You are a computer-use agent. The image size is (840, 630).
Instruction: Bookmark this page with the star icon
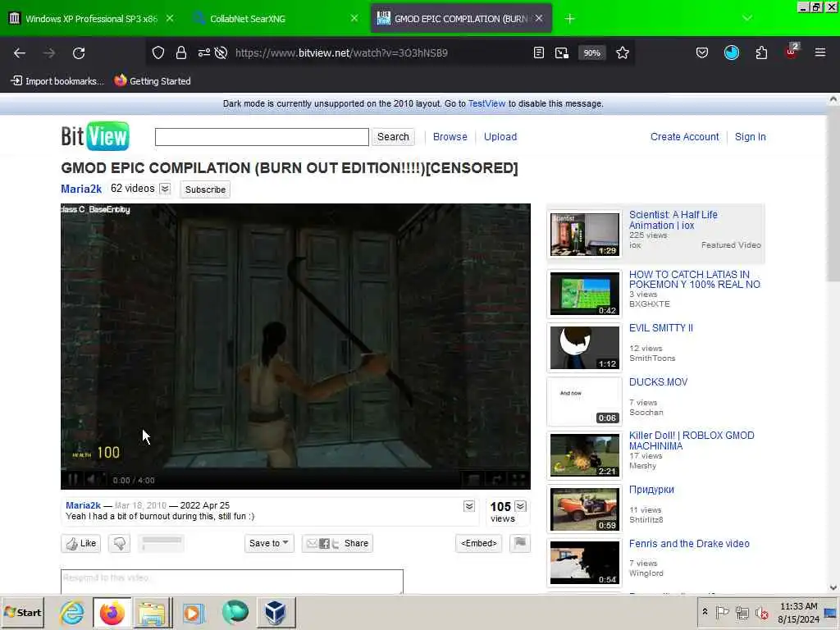click(x=623, y=53)
